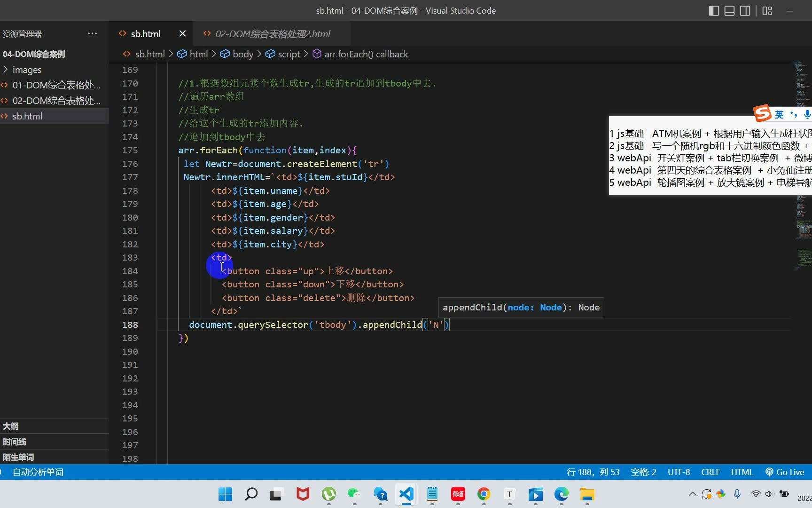Click Sogou microphone voice input icon
This screenshot has height=508, width=812.
807,114
